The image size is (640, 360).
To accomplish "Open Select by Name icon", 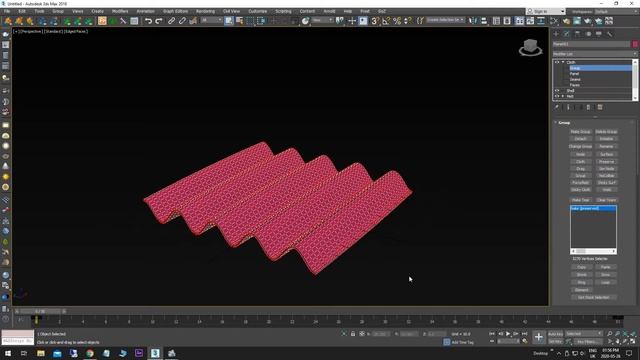I will coord(240,21).
